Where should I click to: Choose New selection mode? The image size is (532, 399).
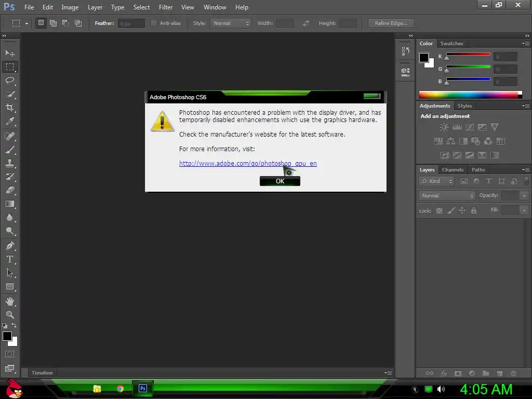41,23
